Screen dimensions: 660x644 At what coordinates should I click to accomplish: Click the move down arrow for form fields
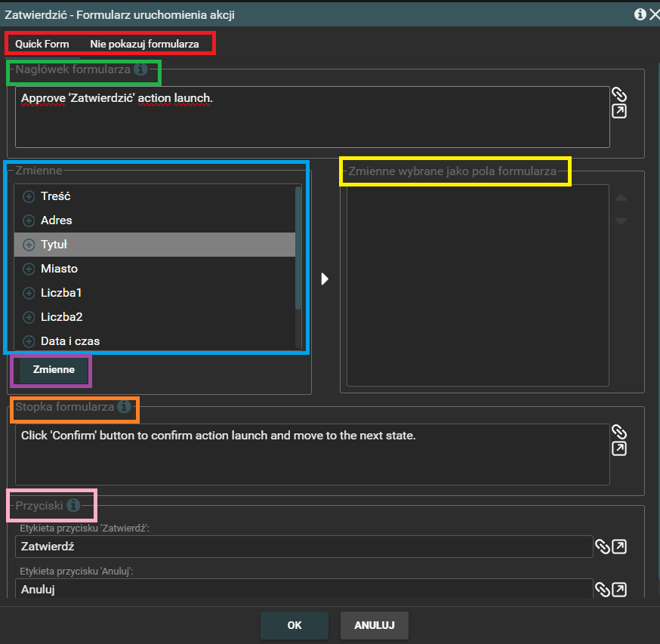click(x=621, y=221)
